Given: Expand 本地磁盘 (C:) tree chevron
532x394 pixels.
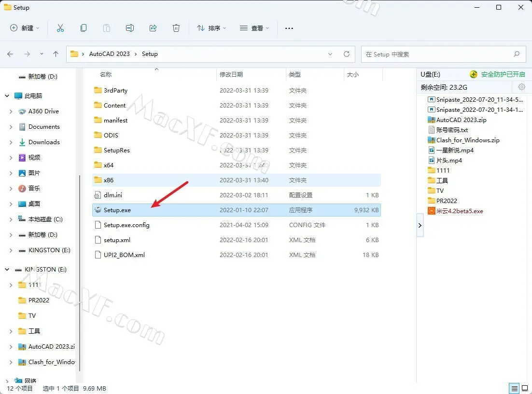Looking at the screenshot, I should pos(11,219).
